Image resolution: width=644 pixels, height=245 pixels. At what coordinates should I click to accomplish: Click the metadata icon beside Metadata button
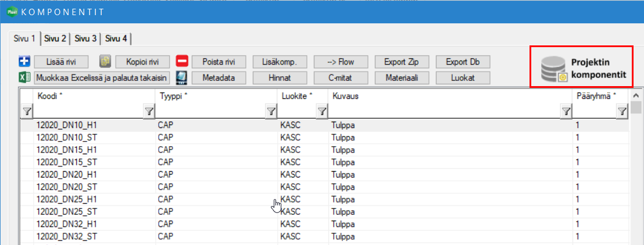pyautogui.click(x=181, y=78)
